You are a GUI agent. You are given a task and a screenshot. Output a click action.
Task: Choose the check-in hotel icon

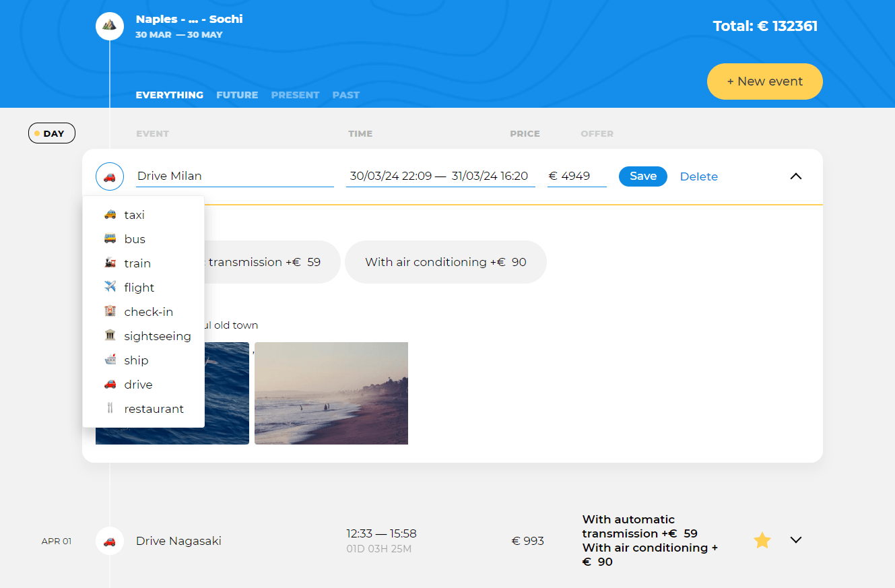(110, 311)
